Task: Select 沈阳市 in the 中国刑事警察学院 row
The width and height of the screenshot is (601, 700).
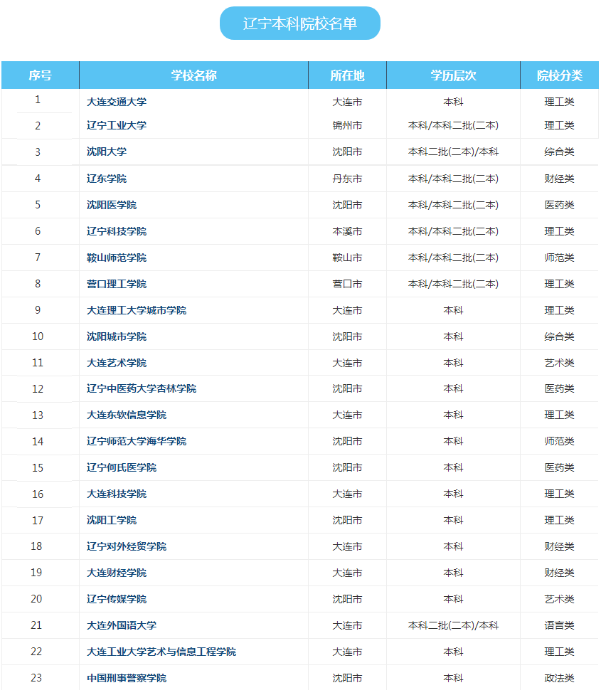Action: tap(347, 678)
